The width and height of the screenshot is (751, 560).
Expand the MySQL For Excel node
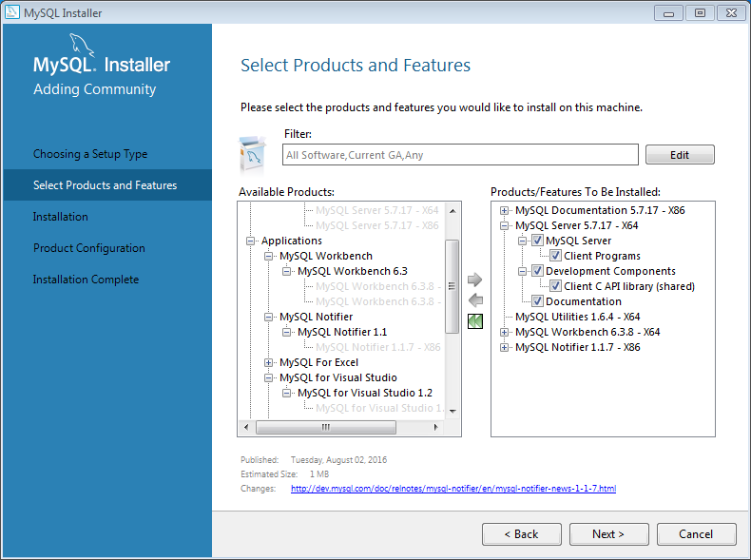click(x=268, y=362)
